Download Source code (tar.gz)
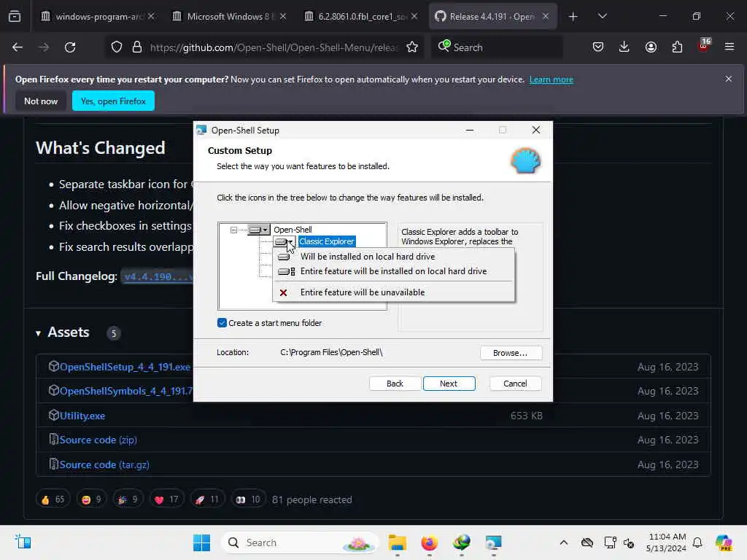 click(104, 464)
